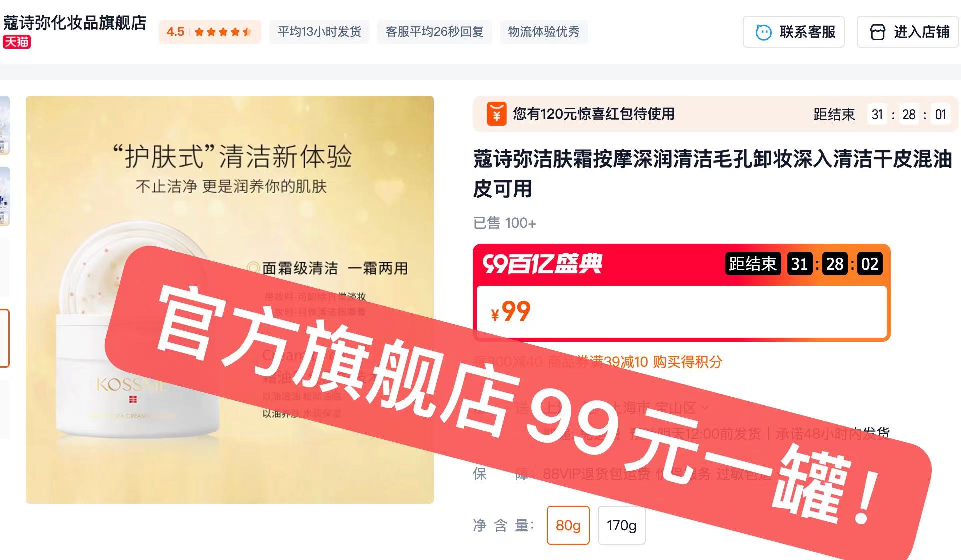Click the customer service smiley icon
Viewport: 961px width, 560px height.
click(x=763, y=32)
